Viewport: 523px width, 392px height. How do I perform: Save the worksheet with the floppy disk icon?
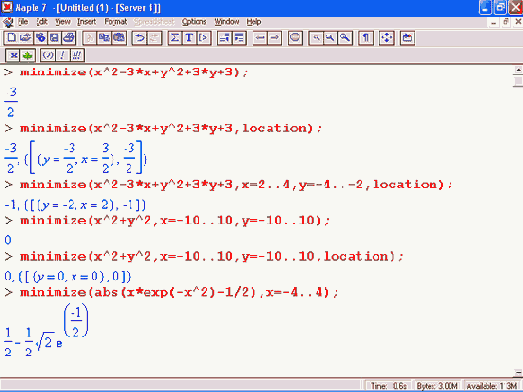[54, 38]
